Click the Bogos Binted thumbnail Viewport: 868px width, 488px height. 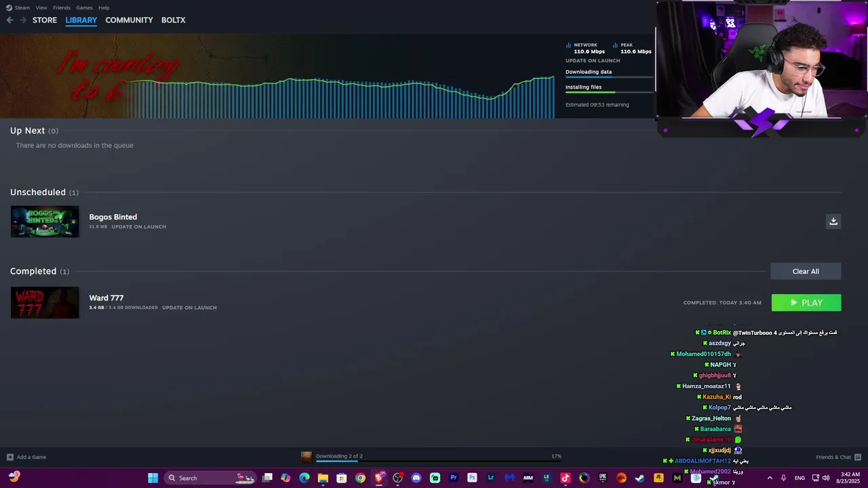[x=45, y=222]
